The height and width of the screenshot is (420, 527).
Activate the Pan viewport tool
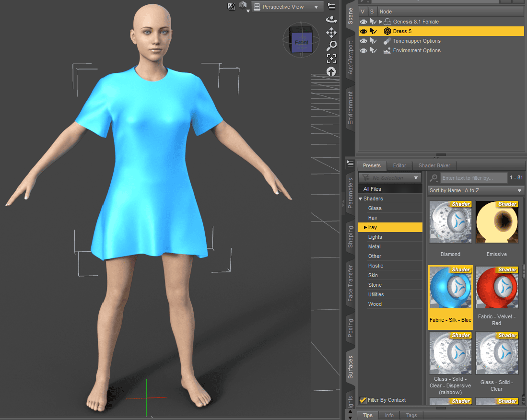click(331, 33)
